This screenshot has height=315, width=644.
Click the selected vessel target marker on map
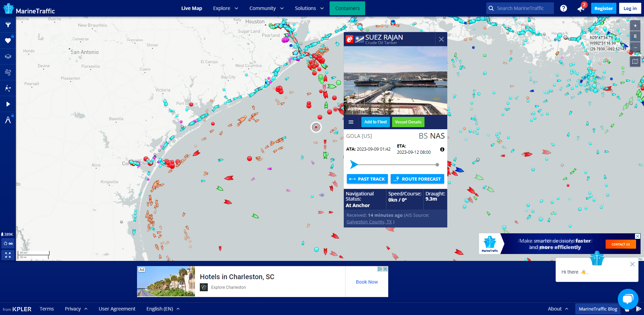[316, 127]
